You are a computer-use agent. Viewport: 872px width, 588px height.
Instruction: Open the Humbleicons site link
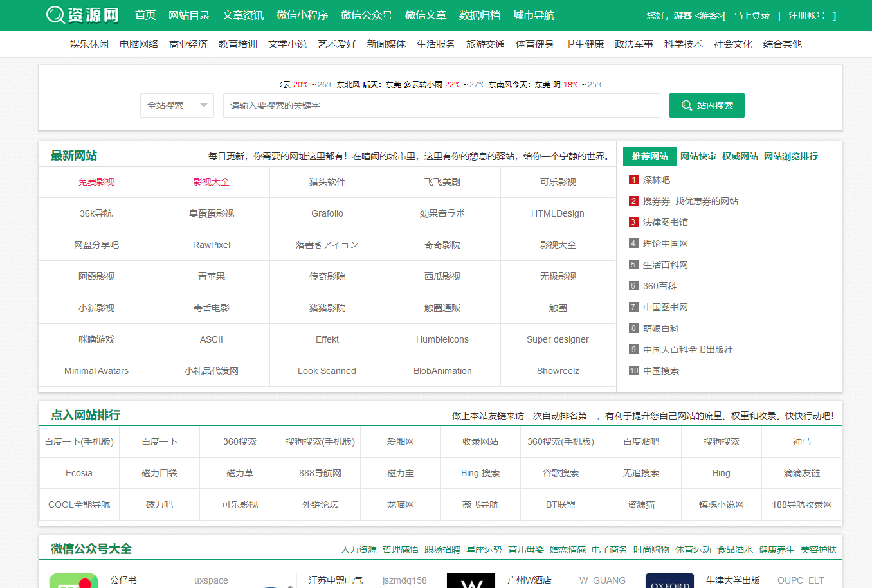pos(442,339)
